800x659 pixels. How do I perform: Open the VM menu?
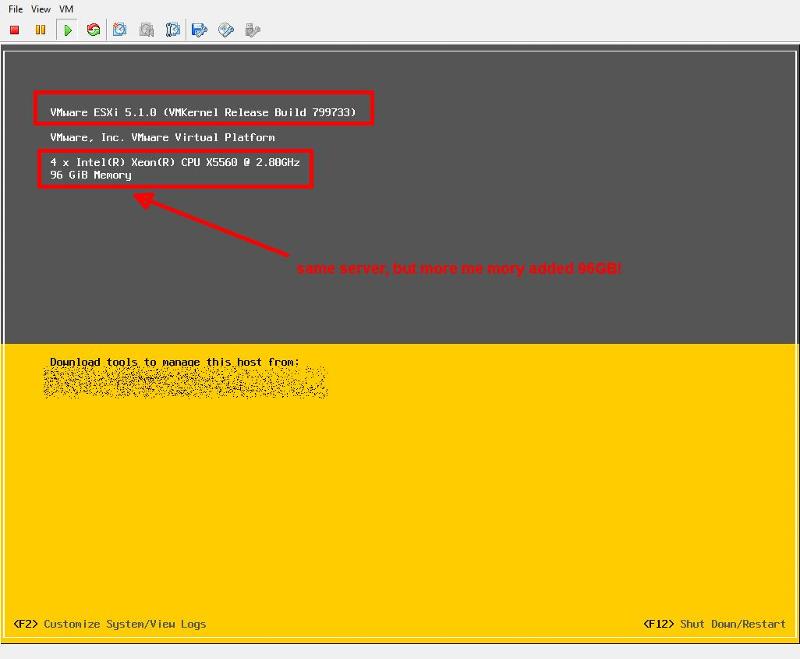click(x=66, y=9)
